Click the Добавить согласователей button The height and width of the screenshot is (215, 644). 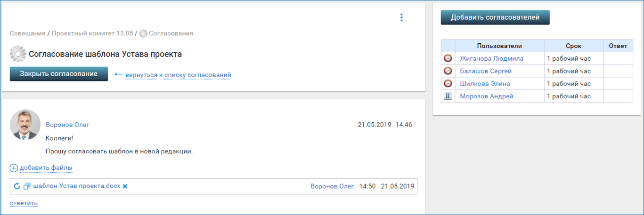pos(495,17)
